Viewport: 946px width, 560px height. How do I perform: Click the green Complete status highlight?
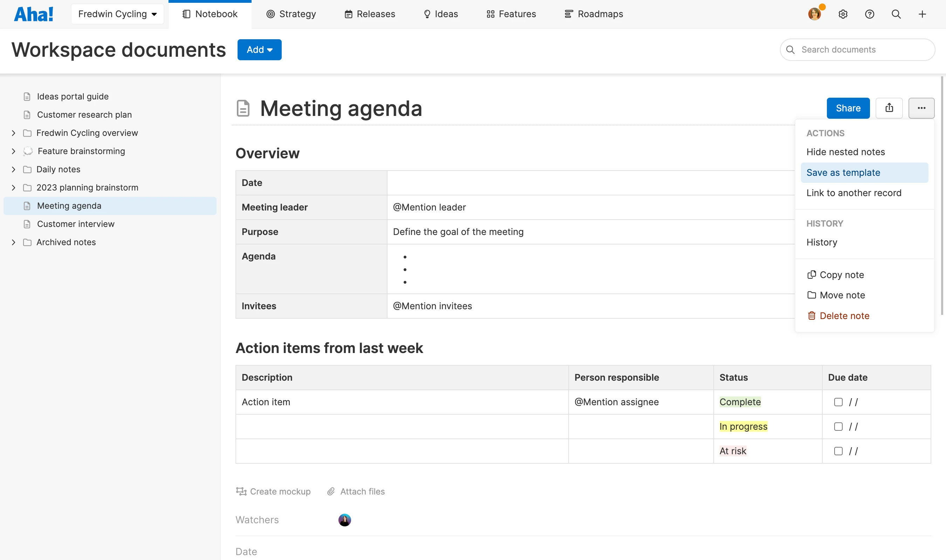pyautogui.click(x=740, y=402)
